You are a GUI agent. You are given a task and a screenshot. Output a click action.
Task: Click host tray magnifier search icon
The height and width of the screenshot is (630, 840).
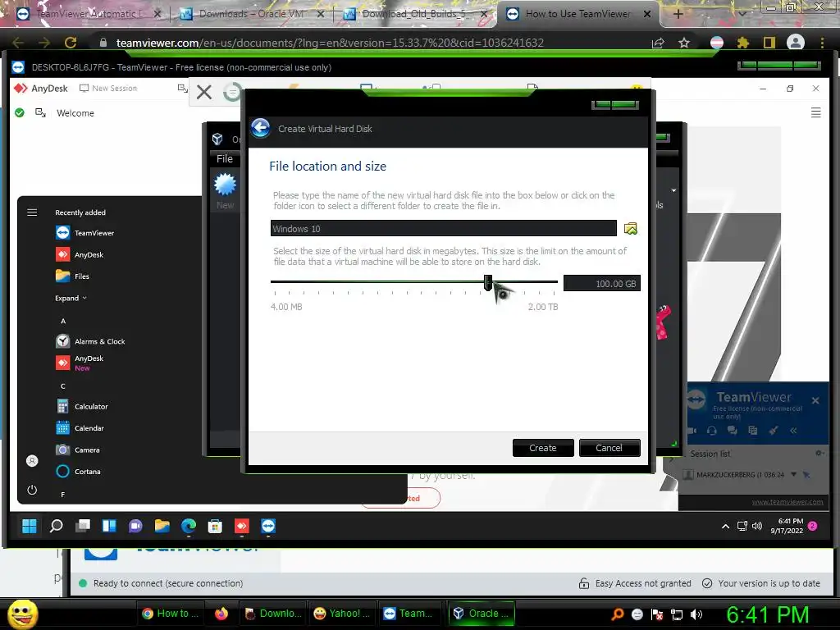617,614
